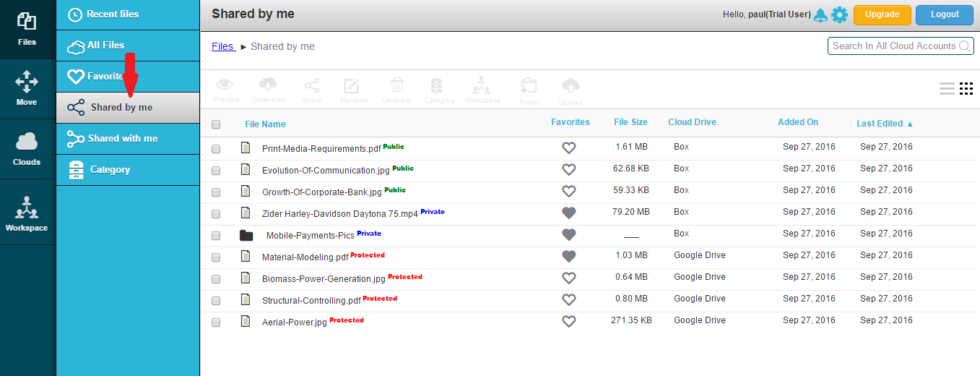Image resolution: width=980 pixels, height=376 pixels.
Task: Click the Files breadcrumb link
Action: pos(222,46)
